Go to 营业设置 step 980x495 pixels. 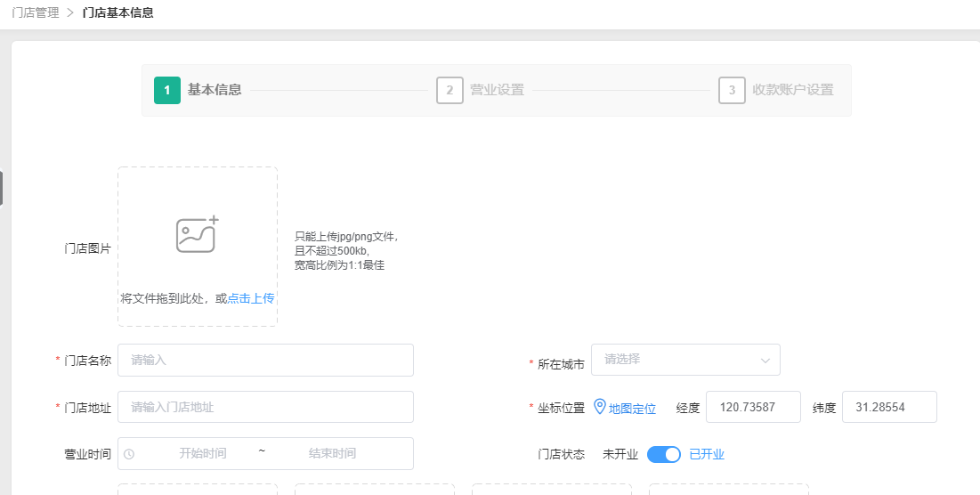pyautogui.click(x=497, y=90)
